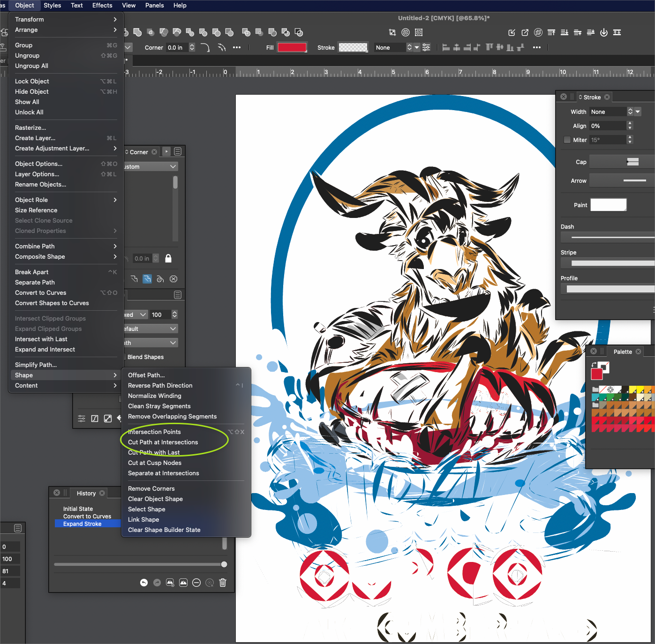Click the Corner radius input field in toolbar

177,47
